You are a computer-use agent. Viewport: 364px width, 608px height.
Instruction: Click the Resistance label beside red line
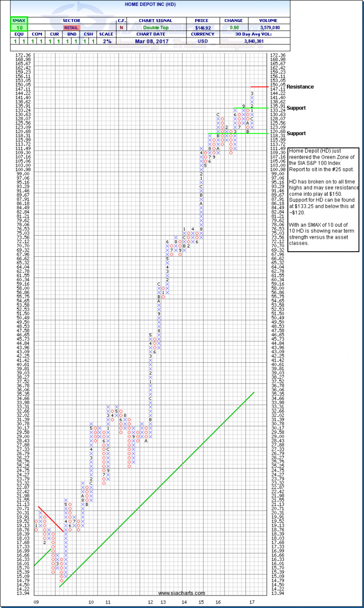(300, 87)
